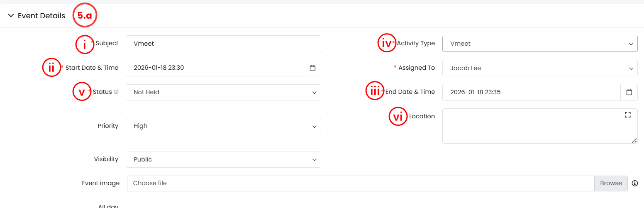This screenshot has width=644, height=208.
Task: Open the End Date & Time calendar picker
Action: (x=629, y=92)
